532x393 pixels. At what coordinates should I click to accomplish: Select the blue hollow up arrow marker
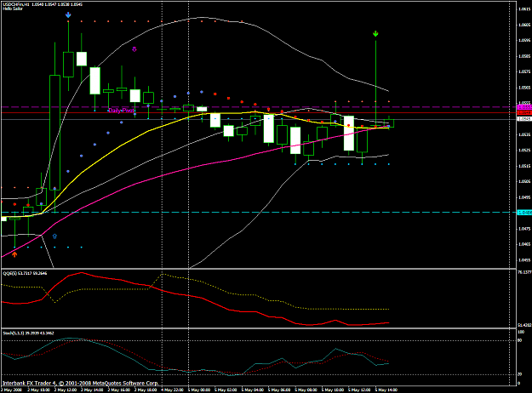point(54,236)
